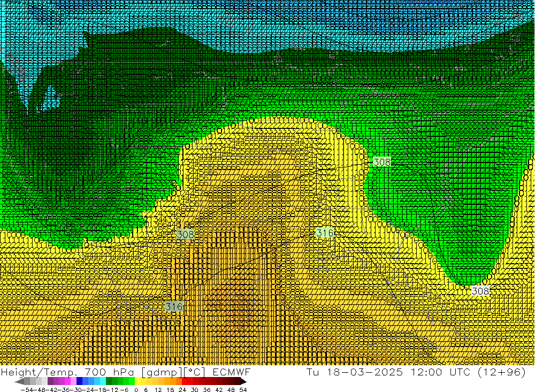Click the '(12+96)' forecast offset text

point(502,372)
